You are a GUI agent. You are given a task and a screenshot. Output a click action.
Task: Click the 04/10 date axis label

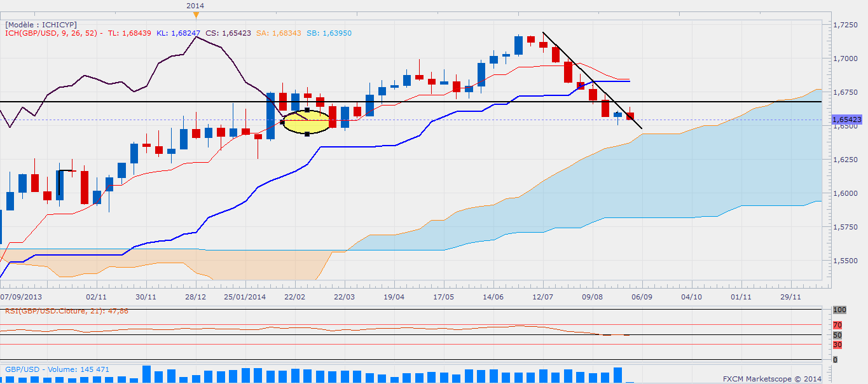tap(691, 297)
